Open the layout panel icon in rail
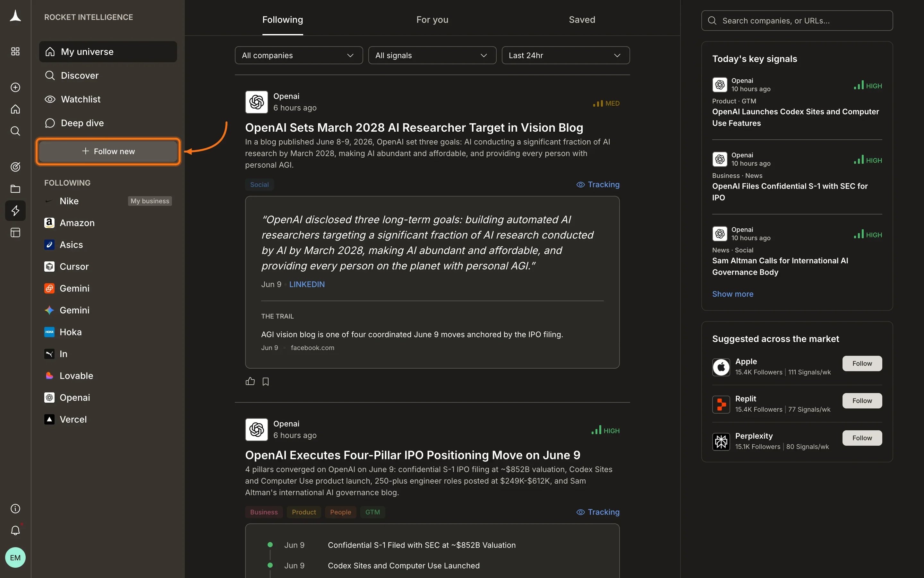924x578 pixels. coord(15,232)
